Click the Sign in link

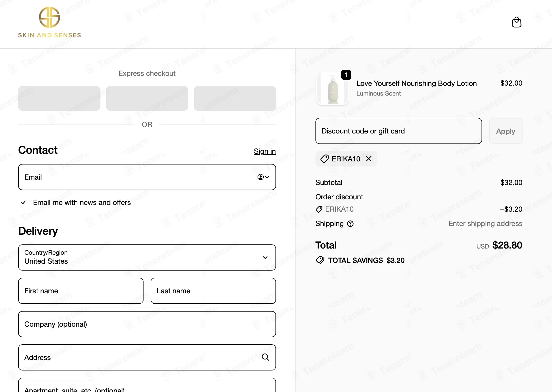click(x=265, y=151)
